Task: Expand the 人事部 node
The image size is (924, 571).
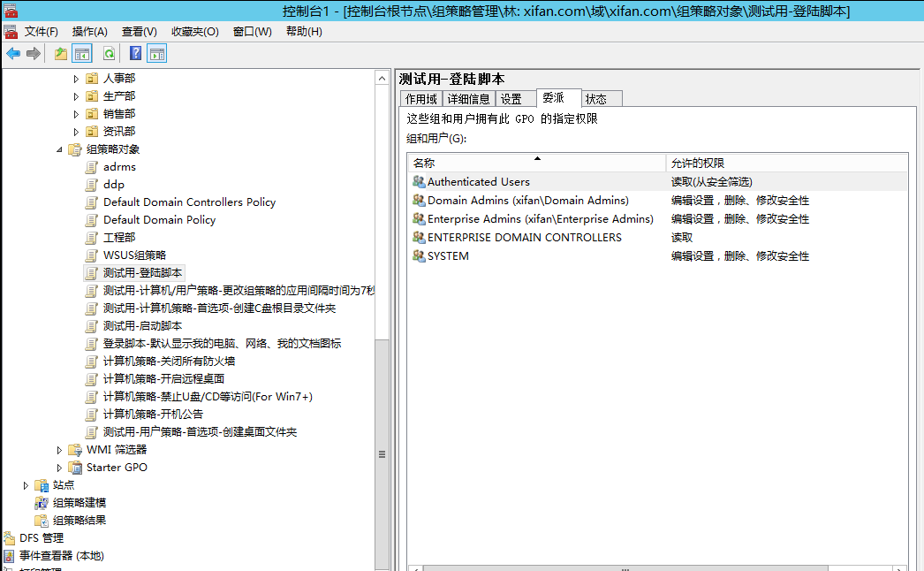Action: pos(76,79)
